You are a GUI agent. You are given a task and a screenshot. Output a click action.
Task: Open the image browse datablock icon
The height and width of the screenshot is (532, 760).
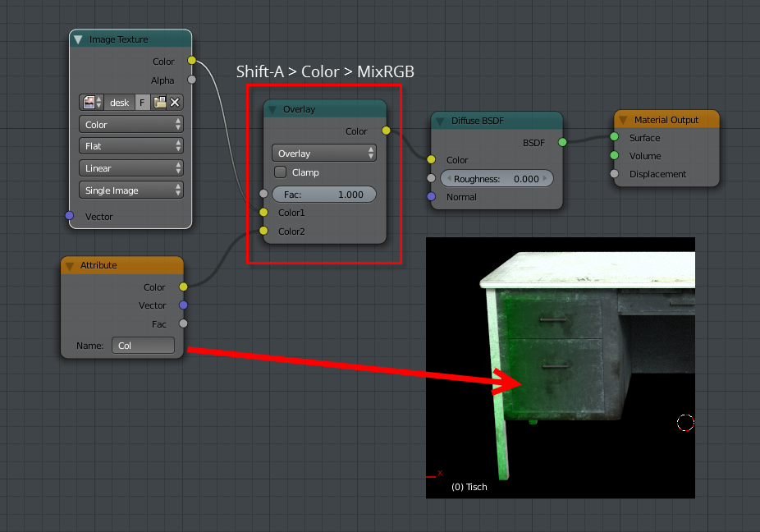92,103
